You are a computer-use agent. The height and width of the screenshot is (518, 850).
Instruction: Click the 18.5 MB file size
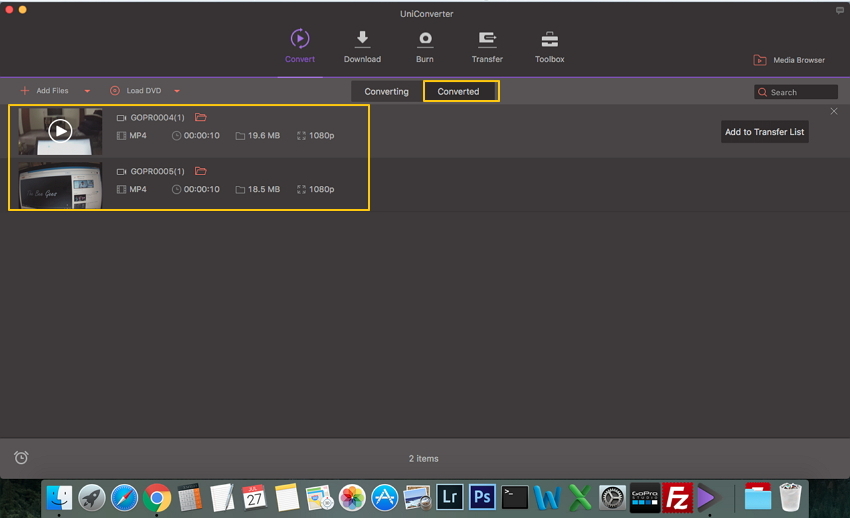tap(263, 189)
